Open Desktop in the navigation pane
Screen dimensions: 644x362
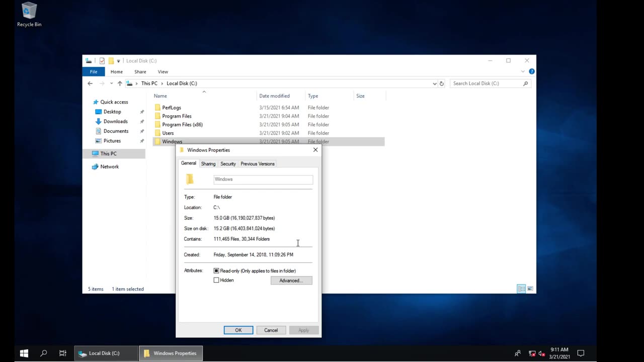pos(112,112)
